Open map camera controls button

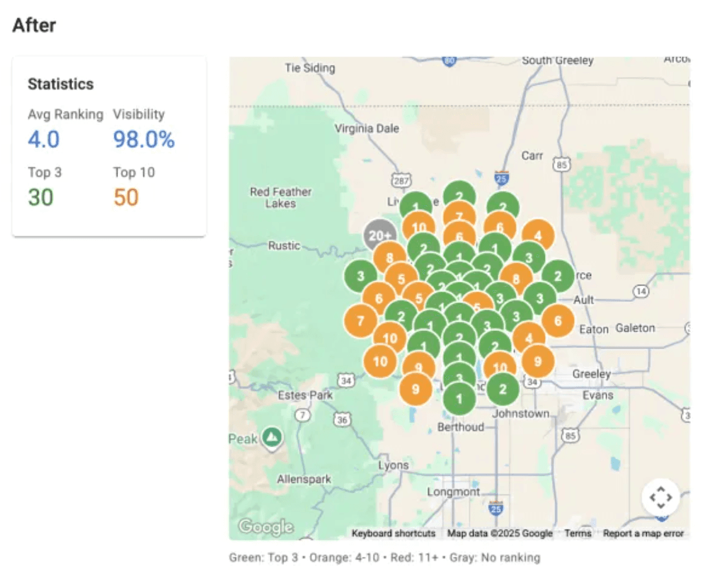[x=660, y=498]
